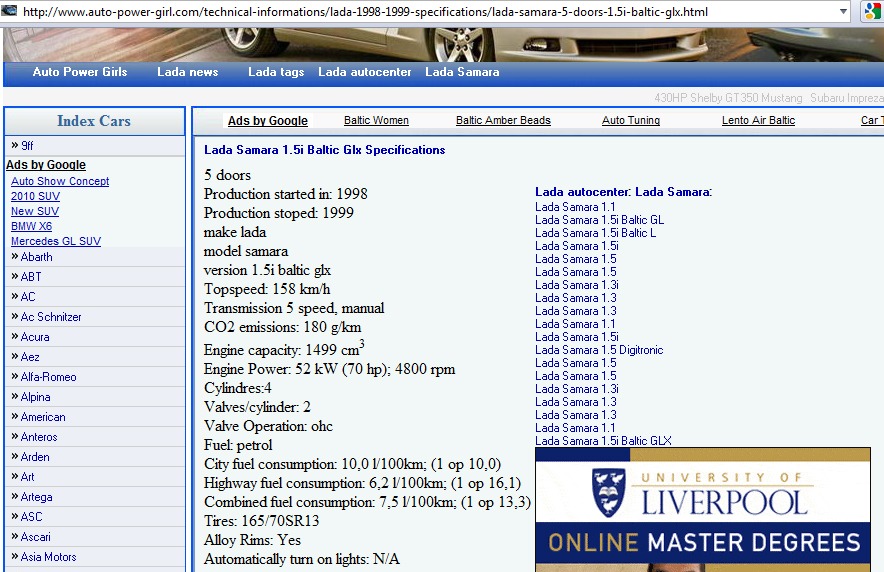
Task: Open the Lada Samara 1.5i Baltic GL link
Action: (600, 220)
